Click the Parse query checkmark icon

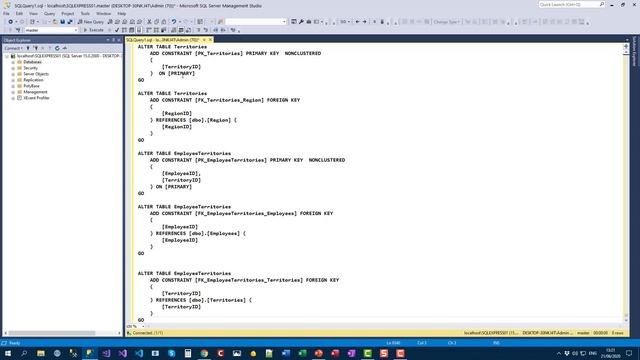click(x=117, y=30)
